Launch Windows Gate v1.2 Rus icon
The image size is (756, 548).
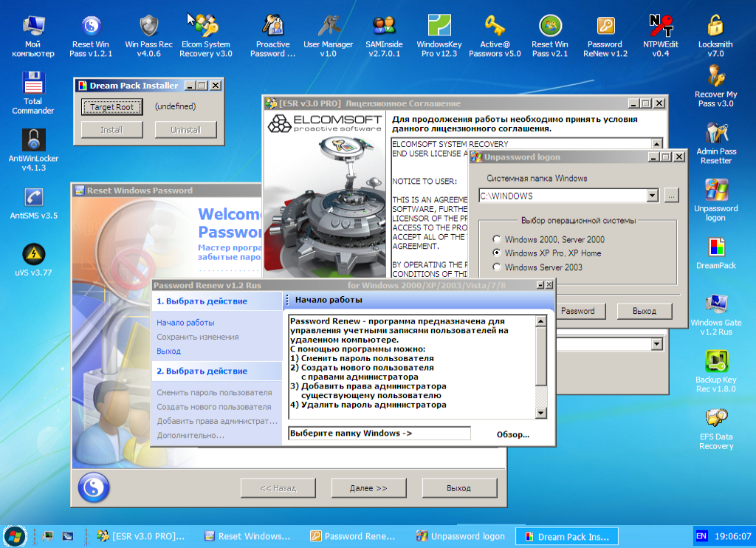point(716,315)
